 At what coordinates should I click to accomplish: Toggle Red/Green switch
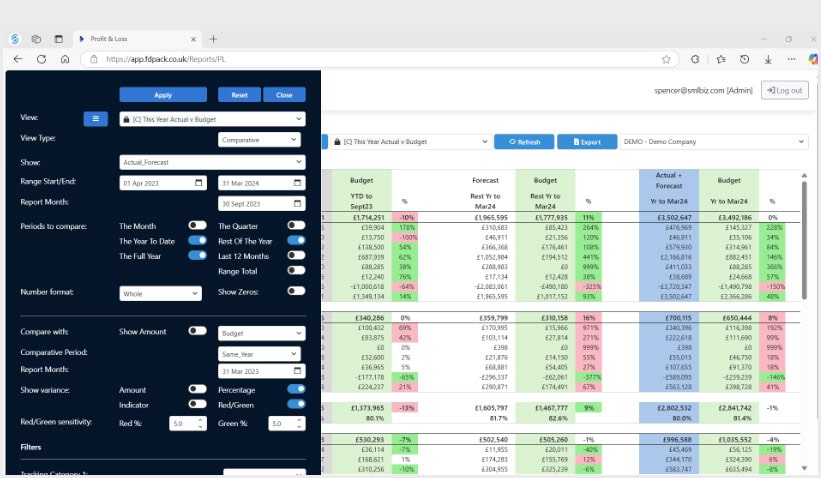[296, 404]
